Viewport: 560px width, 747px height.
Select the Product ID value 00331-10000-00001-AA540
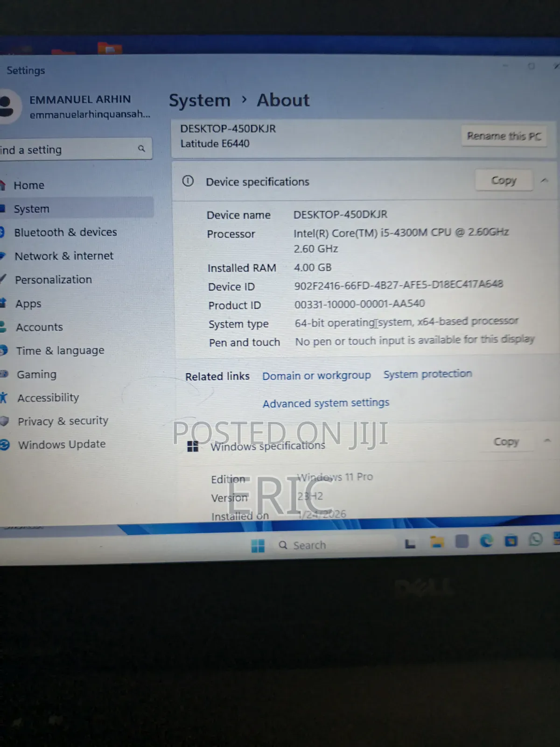tap(359, 304)
